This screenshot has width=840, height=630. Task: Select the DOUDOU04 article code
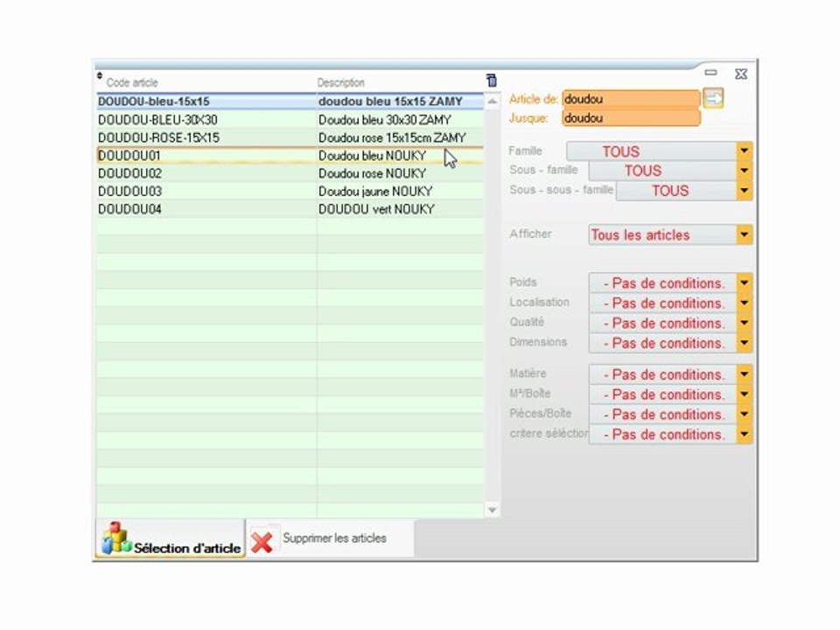[129, 209]
